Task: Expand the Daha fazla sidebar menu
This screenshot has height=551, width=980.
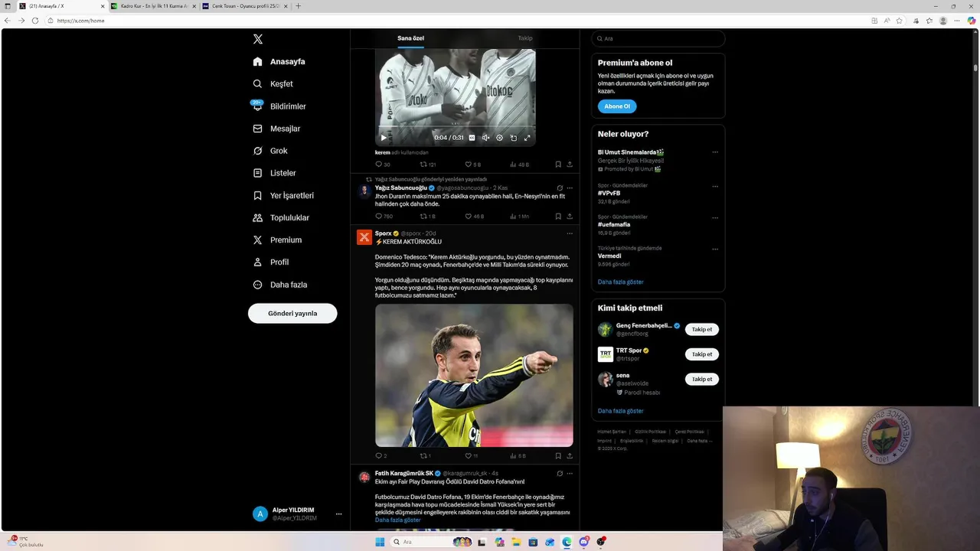Action: click(x=280, y=285)
